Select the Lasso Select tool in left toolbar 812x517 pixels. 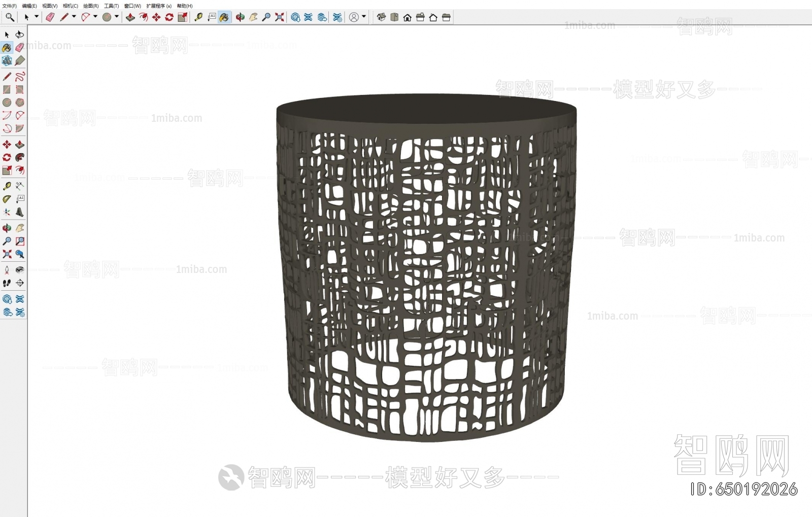tap(20, 35)
